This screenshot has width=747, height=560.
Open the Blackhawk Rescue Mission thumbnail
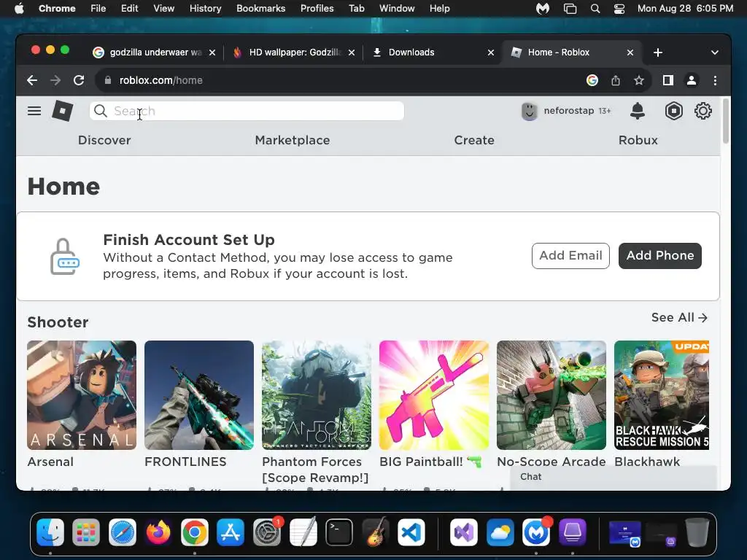(662, 395)
